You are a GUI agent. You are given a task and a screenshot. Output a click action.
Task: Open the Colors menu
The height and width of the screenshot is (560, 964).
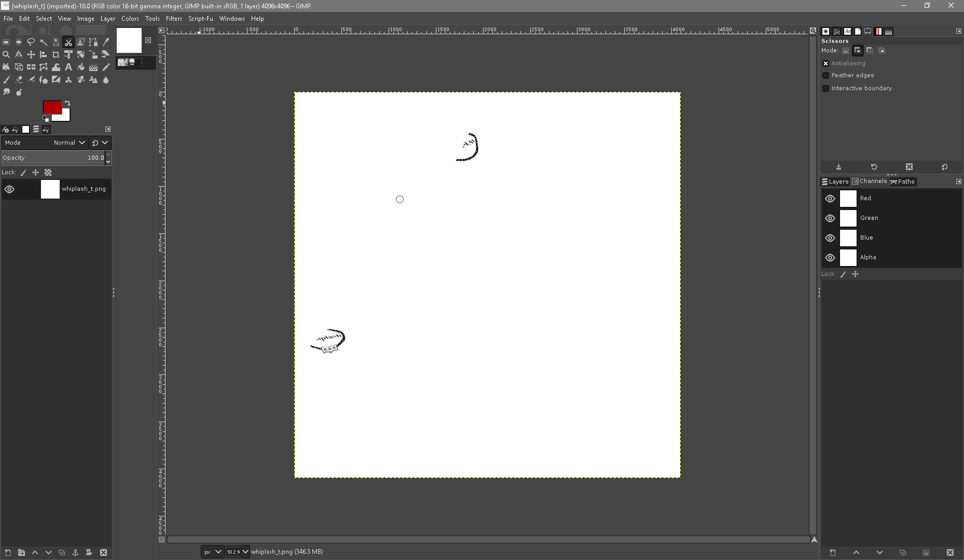click(x=130, y=19)
